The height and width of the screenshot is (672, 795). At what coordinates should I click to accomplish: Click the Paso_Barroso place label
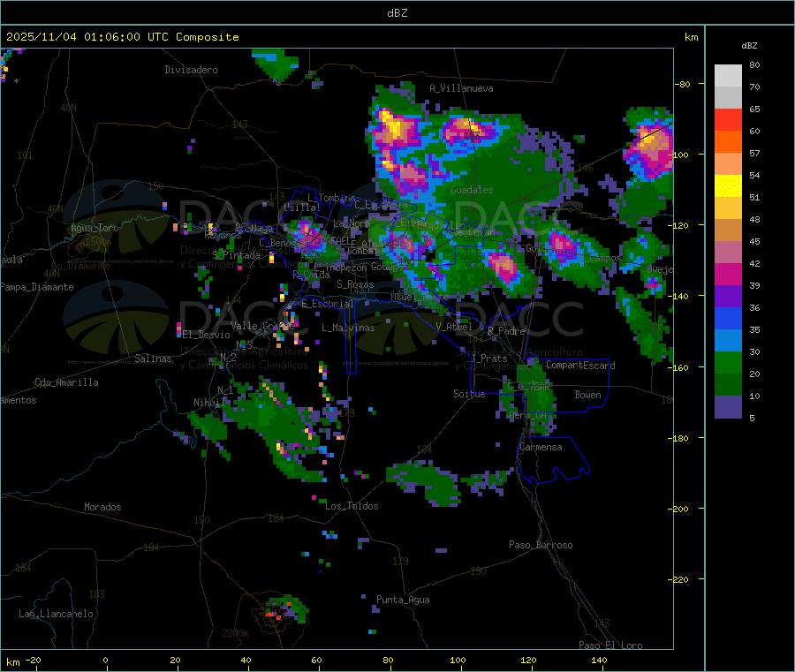point(541,546)
